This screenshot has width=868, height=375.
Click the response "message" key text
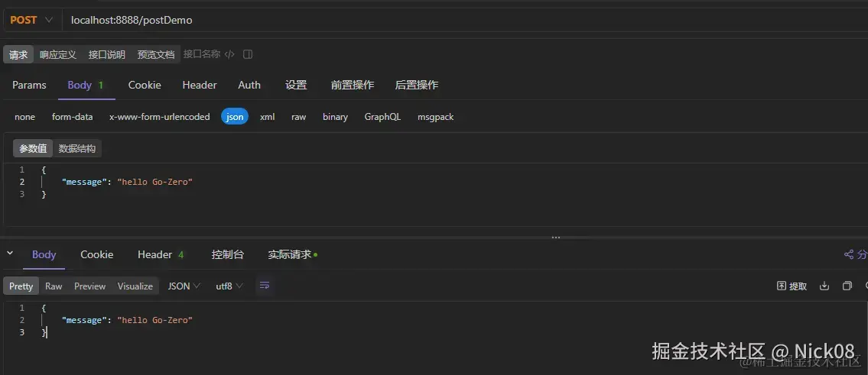pyautogui.click(x=83, y=320)
